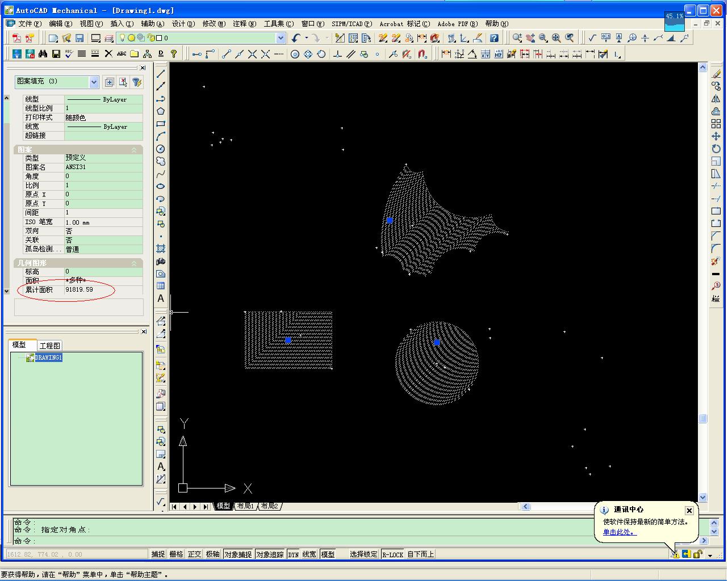This screenshot has width=728, height=581.
Task: Open the 图案填充 (3) object type dropdown
Action: point(94,82)
